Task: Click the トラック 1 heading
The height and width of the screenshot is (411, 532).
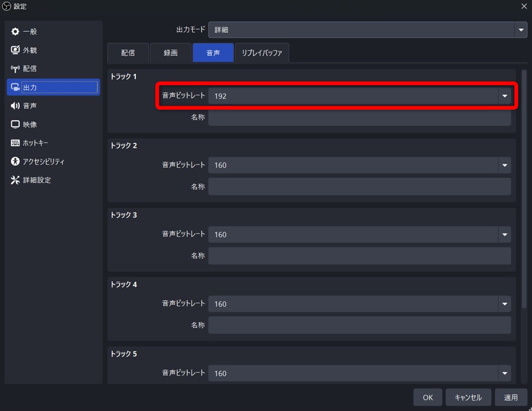Action: point(123,77)
